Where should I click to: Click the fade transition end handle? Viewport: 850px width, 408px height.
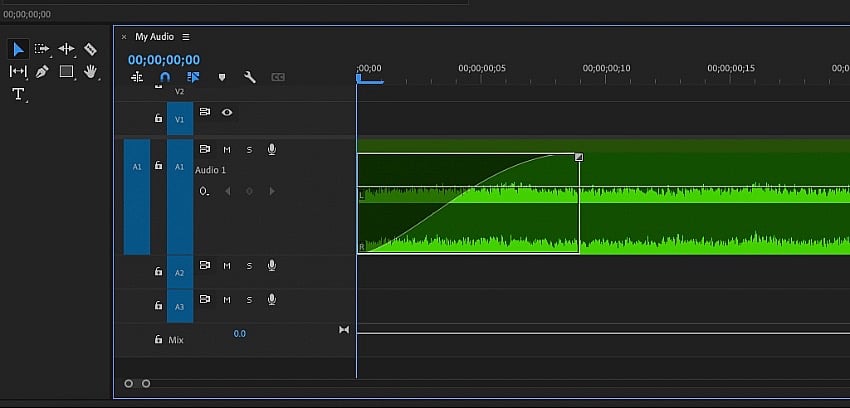579,157
